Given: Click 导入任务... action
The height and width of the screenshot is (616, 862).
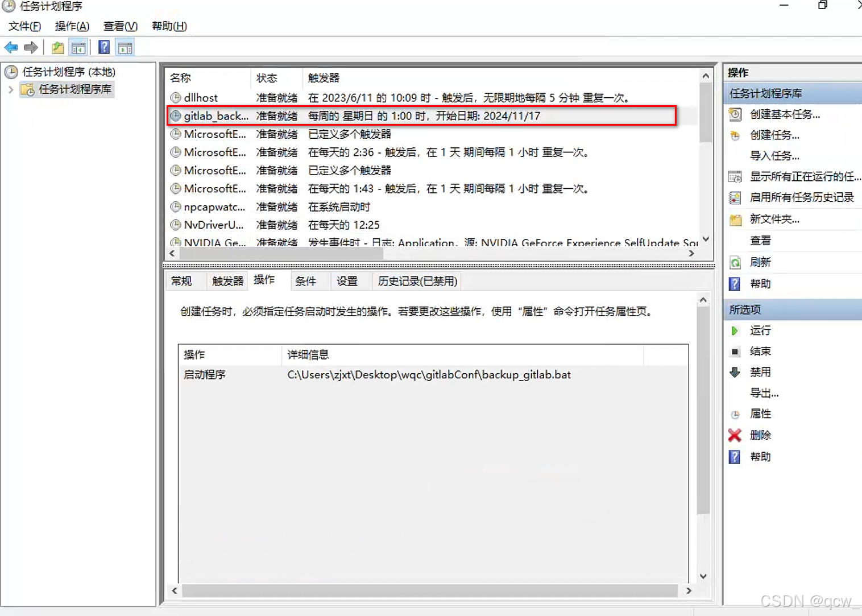Looking at the screenshot, I should click(x=774, y=156).
